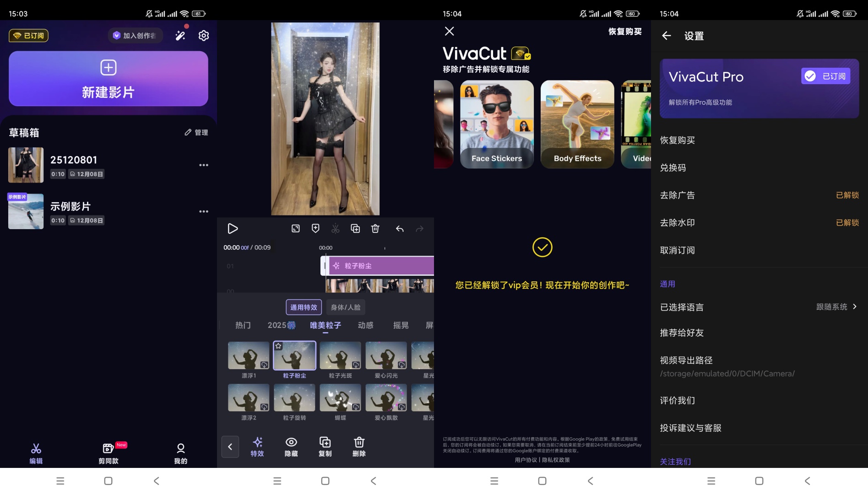This screenshot has width=868, height=494.
Task: Open options menu for 示例影片 draft
Action: 204,211
